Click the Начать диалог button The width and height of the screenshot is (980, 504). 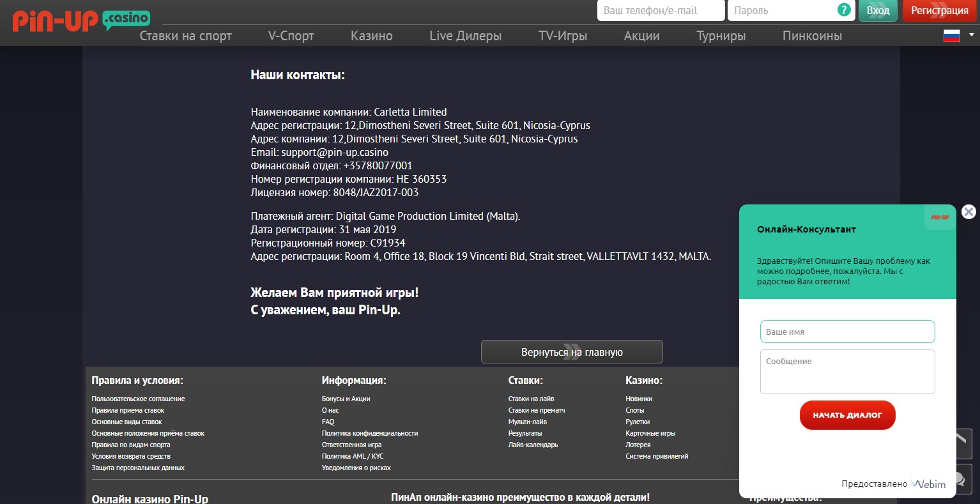pos(847,415)
